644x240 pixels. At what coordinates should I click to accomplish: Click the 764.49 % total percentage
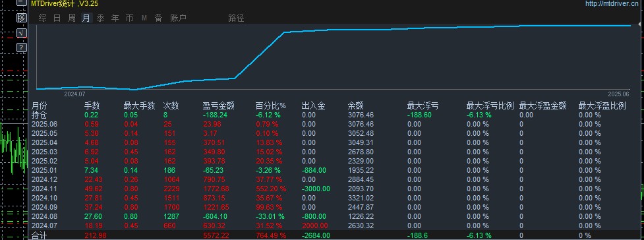pyautogui.click(x=271, y=235)
